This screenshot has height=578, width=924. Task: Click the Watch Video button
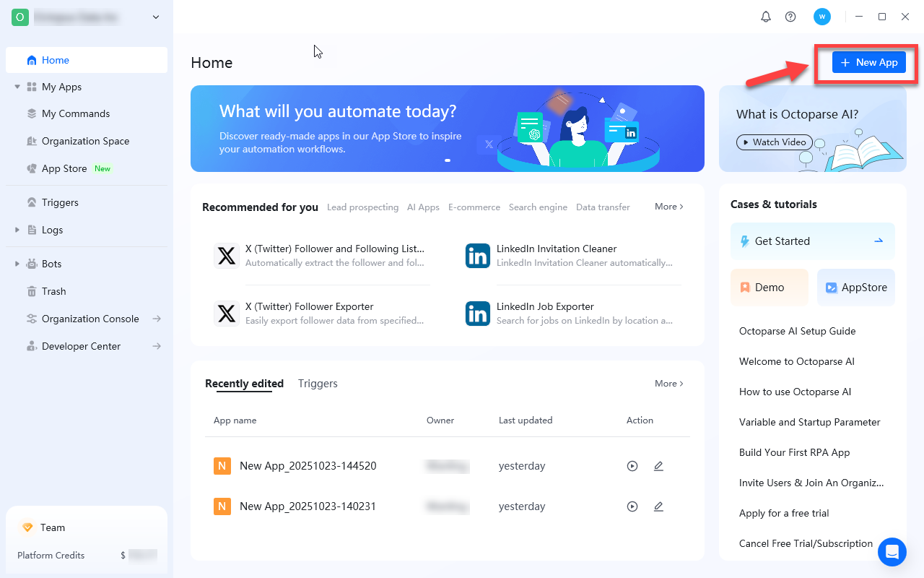775,142
